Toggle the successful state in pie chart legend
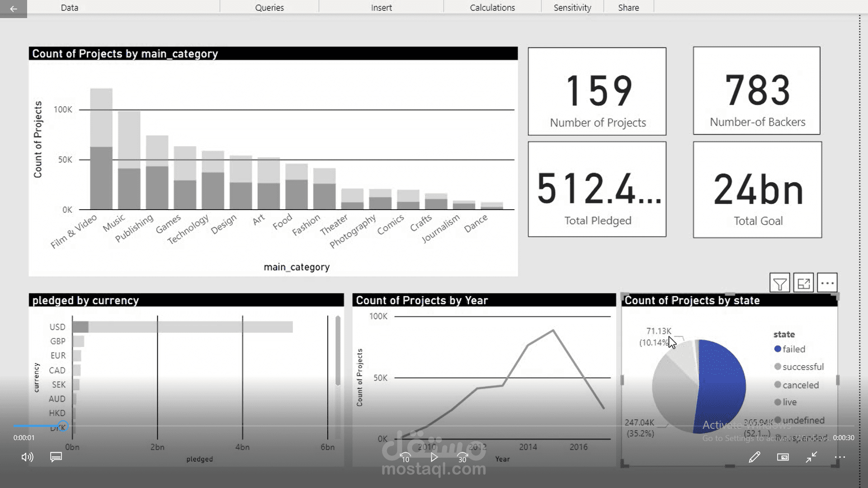 (x=803, y=366)
